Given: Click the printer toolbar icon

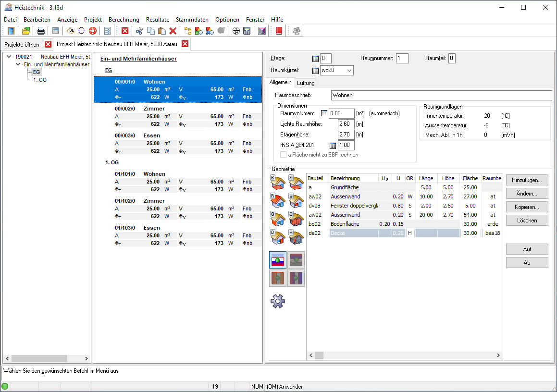Looking at the screenshot, I should (x=41, y=31).
